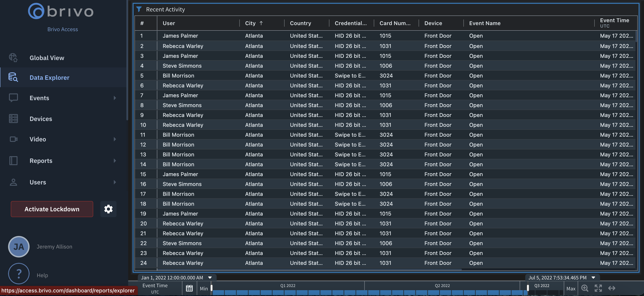Select the Video menu item
Viewport: 644px width, 296px height.
click(63, 139)
